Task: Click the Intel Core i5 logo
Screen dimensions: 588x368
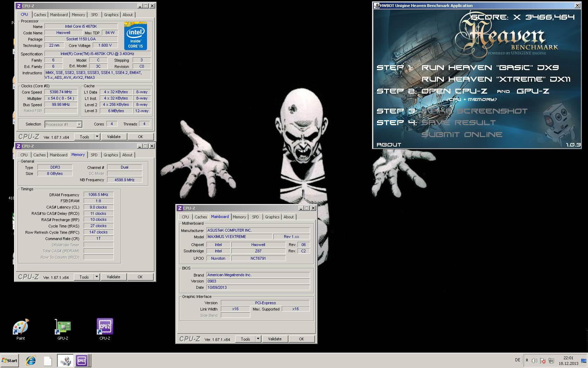Action: click(135, 36)
